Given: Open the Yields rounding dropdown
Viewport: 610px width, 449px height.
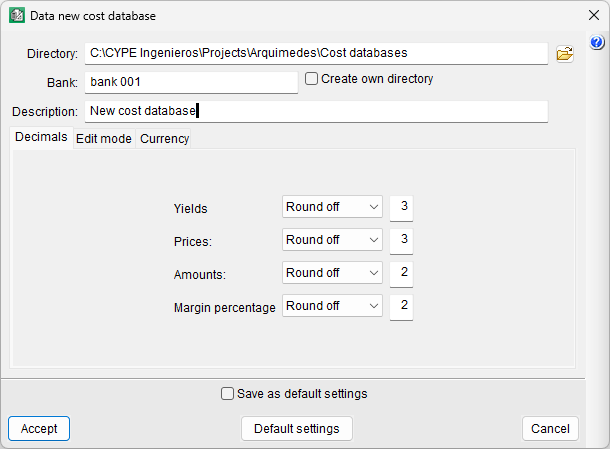Looking at the screenshot, I should 333,207.
